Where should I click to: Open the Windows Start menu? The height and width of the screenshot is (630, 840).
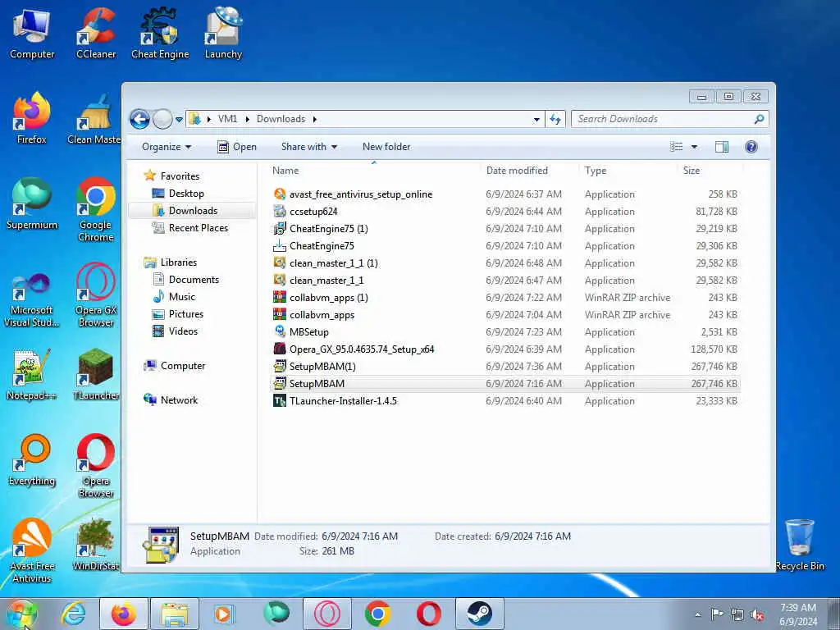point(22,614)
